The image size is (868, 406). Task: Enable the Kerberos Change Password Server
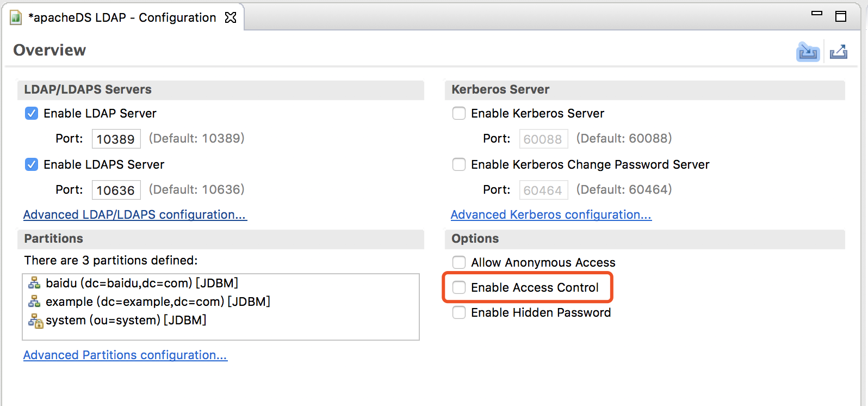click(458, 164)
